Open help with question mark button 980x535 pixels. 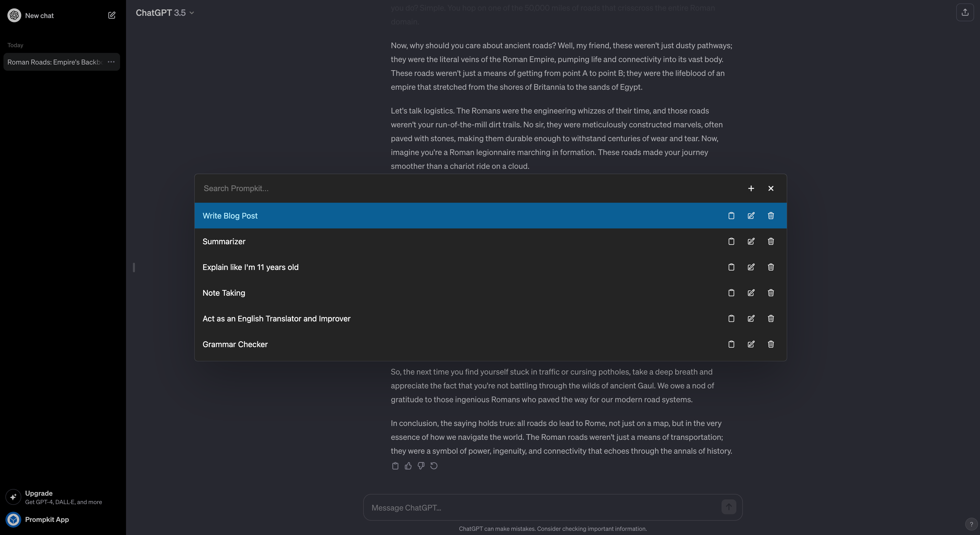pos(971,524)
